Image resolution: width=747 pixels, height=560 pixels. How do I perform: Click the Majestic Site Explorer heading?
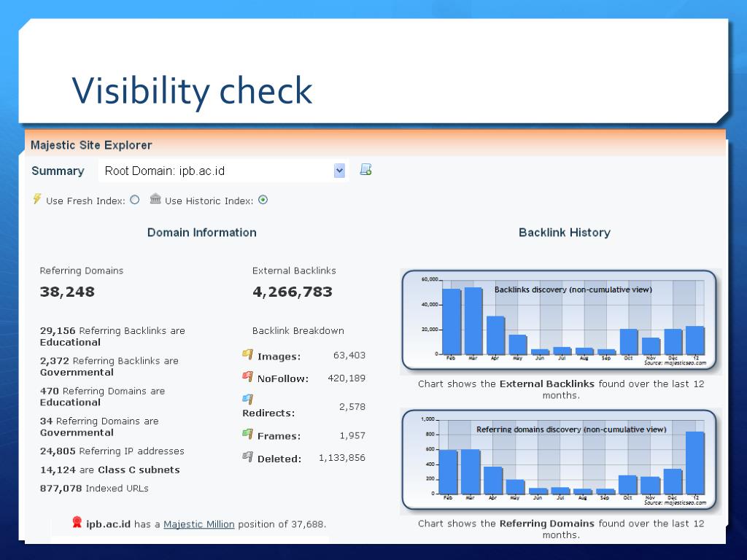click(x=91, y=145)
